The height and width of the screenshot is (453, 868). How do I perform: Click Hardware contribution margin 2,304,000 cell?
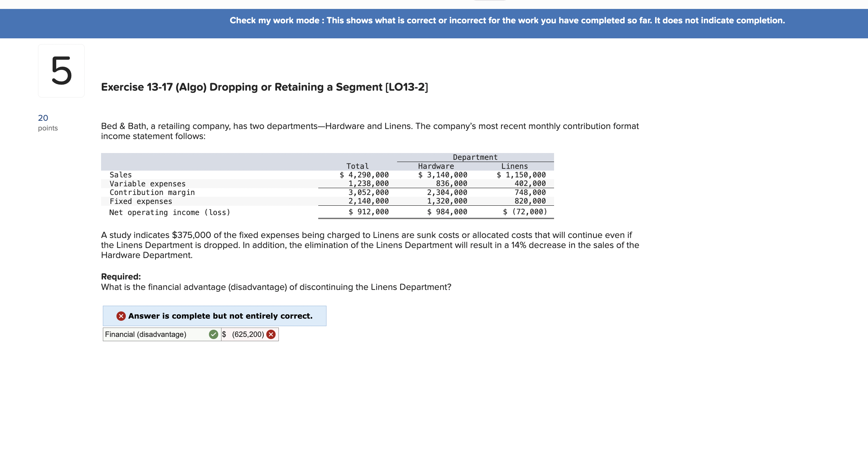click(447, 192)
